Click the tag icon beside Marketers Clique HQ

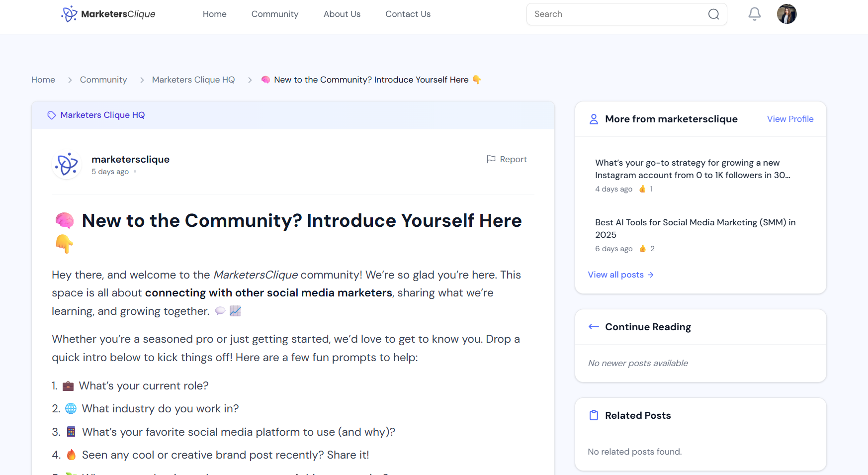(x=52, y=115)
